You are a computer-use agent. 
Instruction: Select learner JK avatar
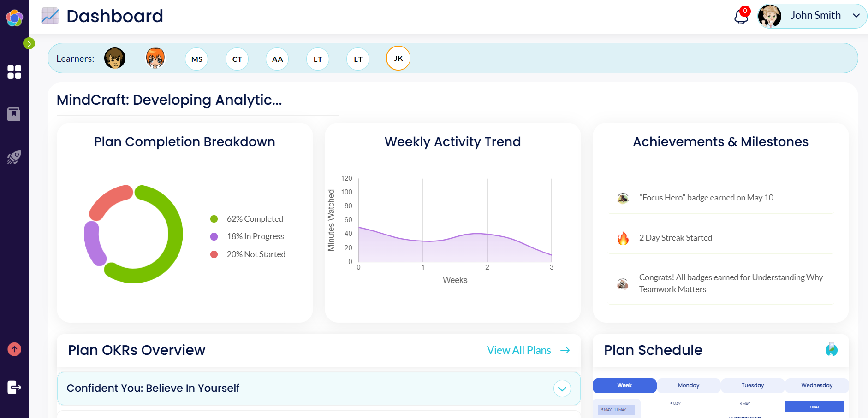[x=398, y=58]
